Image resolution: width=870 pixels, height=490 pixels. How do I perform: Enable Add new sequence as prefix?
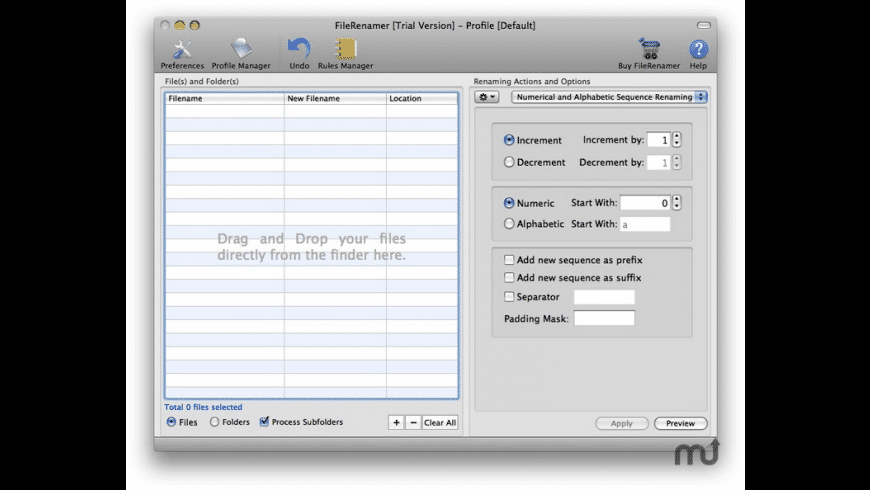509,260
